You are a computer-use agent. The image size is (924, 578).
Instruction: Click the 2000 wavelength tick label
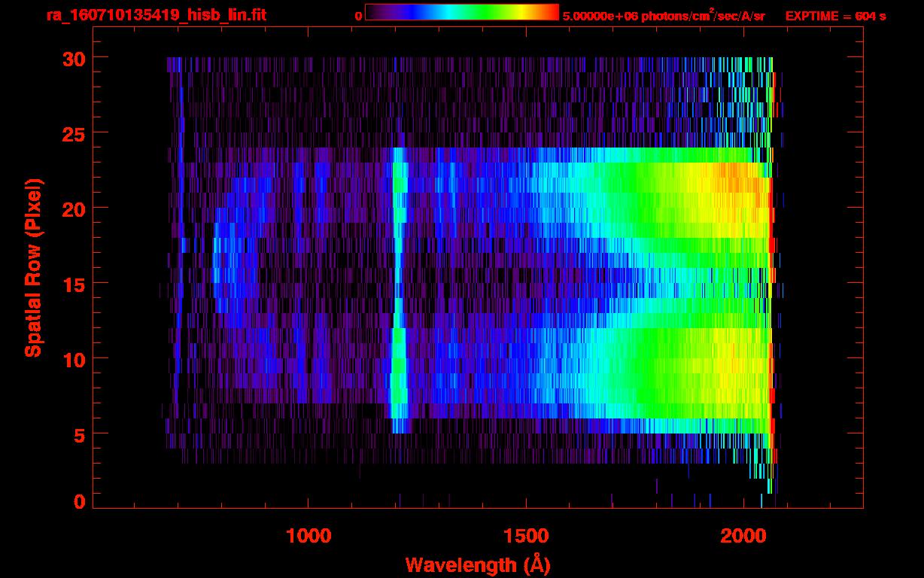coord(743,535)
